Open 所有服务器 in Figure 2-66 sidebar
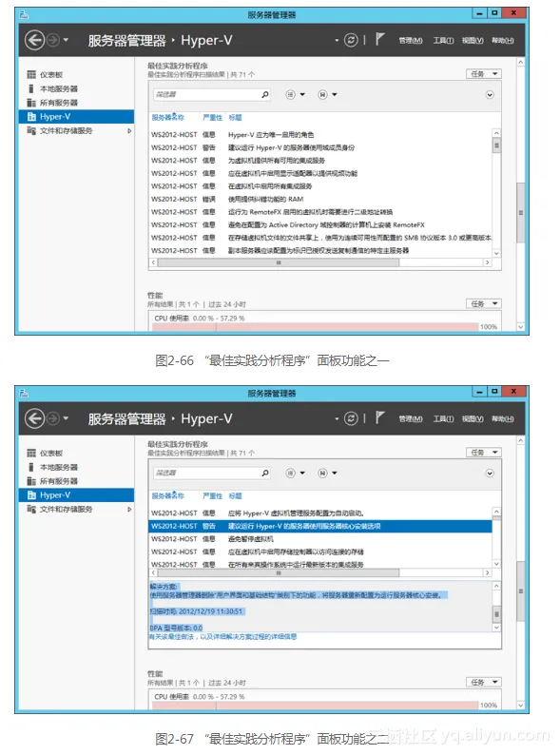560x755 pixels. pos(58,103)
